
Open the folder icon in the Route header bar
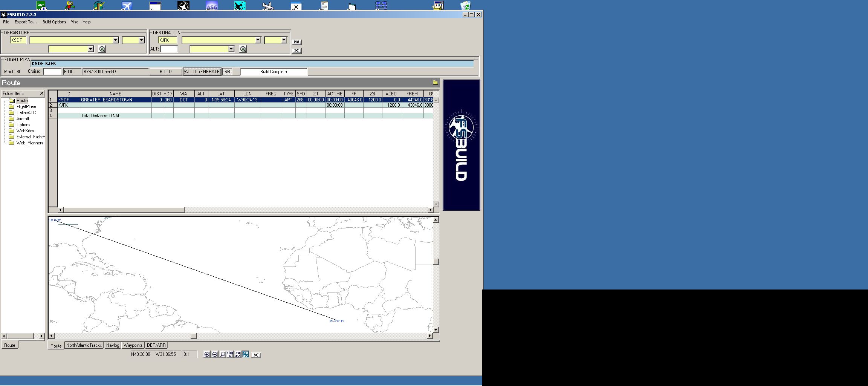(x=436, y=83)
